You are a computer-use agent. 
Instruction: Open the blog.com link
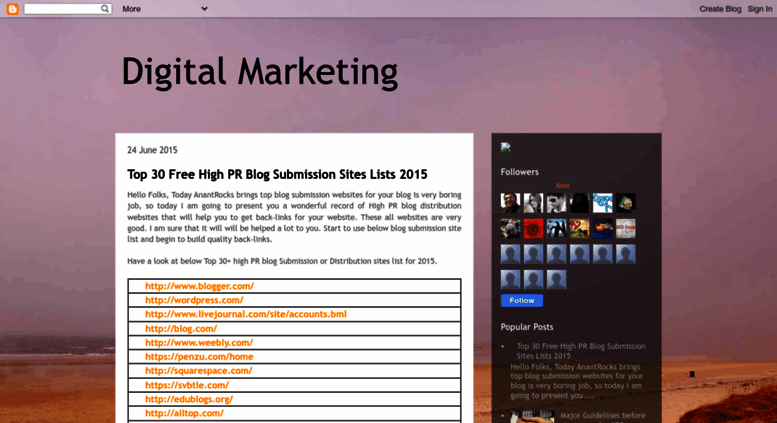181,328
